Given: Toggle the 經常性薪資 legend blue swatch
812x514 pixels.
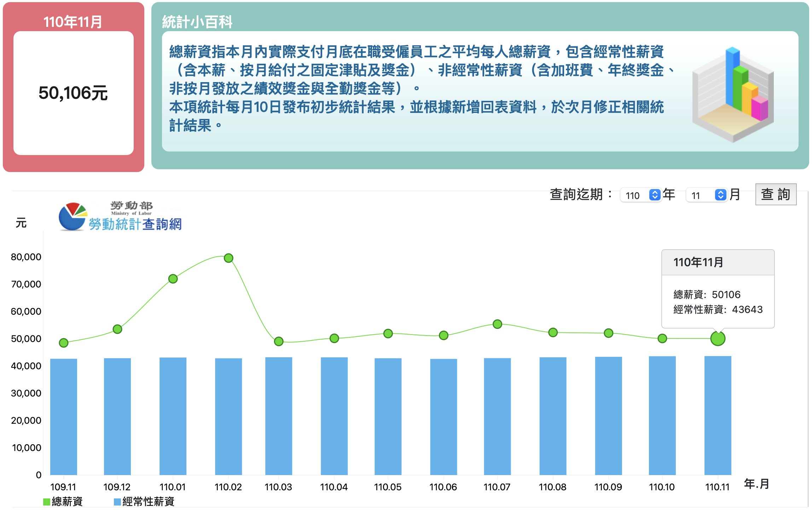Looking at the screenshot, I should [x=117, y=502].
